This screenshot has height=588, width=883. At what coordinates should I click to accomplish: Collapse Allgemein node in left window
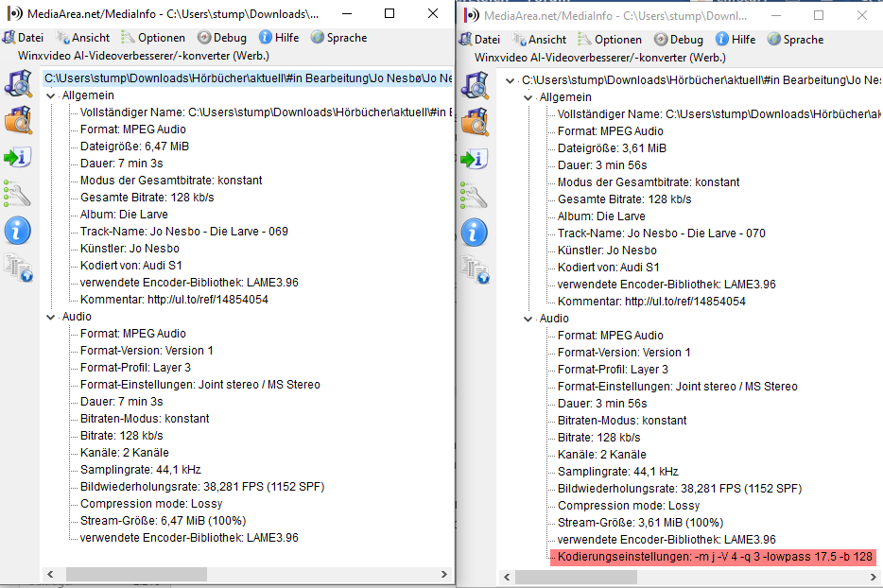pyautogui.click(x=51, y=95)
